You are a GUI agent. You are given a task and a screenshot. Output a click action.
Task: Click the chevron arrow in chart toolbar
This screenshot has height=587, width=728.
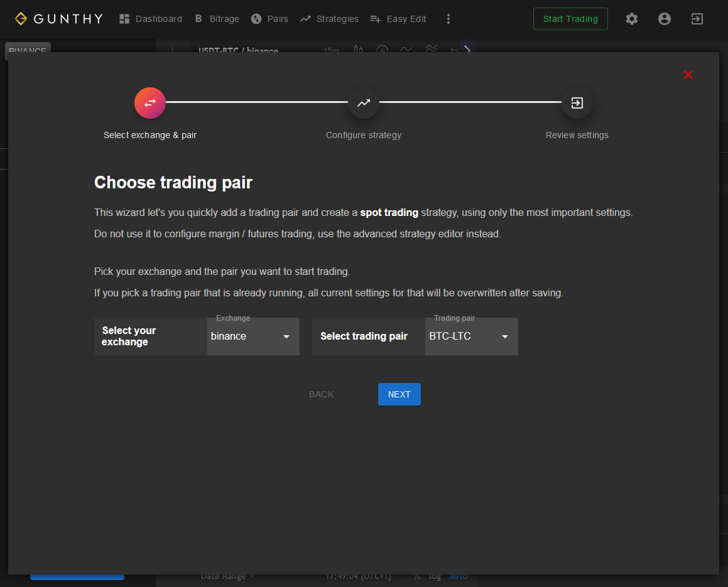click(x=467, y=49)
